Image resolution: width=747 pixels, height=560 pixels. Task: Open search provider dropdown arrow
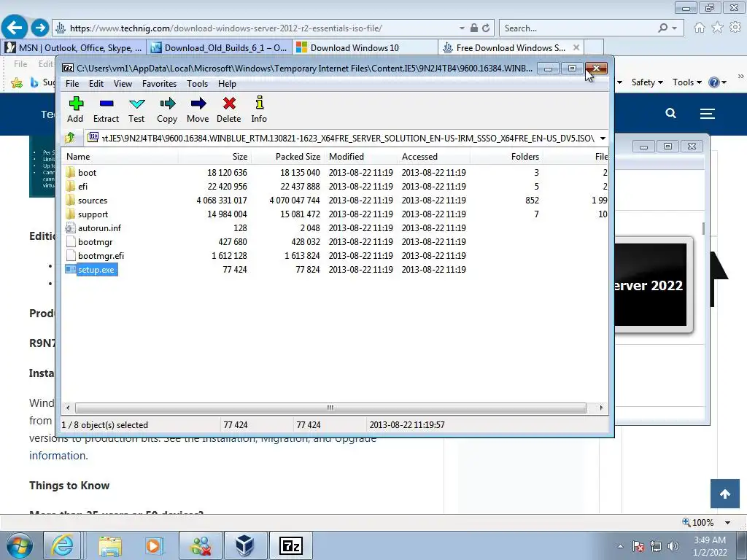tap(674, 28)
